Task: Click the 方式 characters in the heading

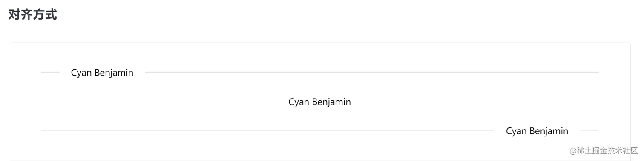Action: tap(45, 15)
